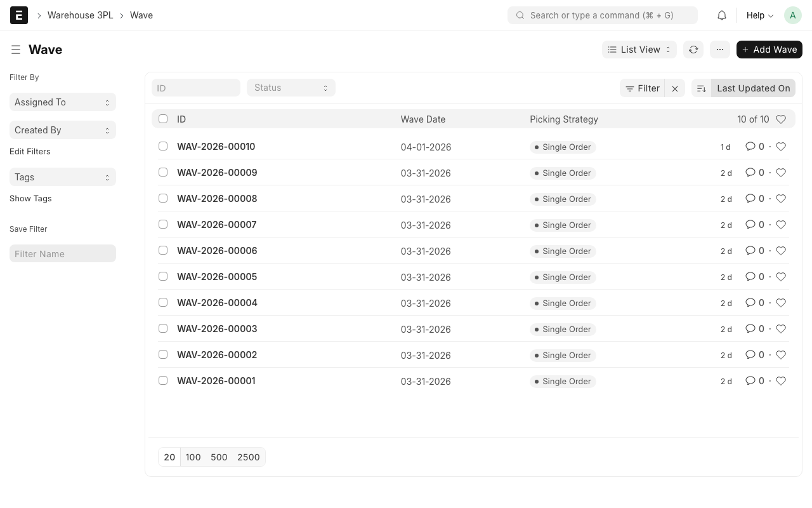Screen dimensions: 812x508
Task: Toggle the sidebar with hamburger icon
Action: tap(16, 50)
